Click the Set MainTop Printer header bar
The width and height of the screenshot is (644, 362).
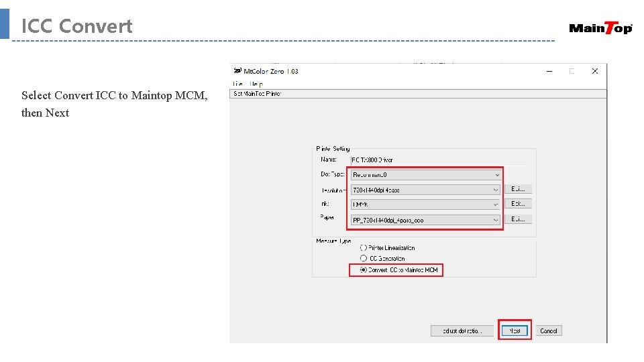[418, 94]
